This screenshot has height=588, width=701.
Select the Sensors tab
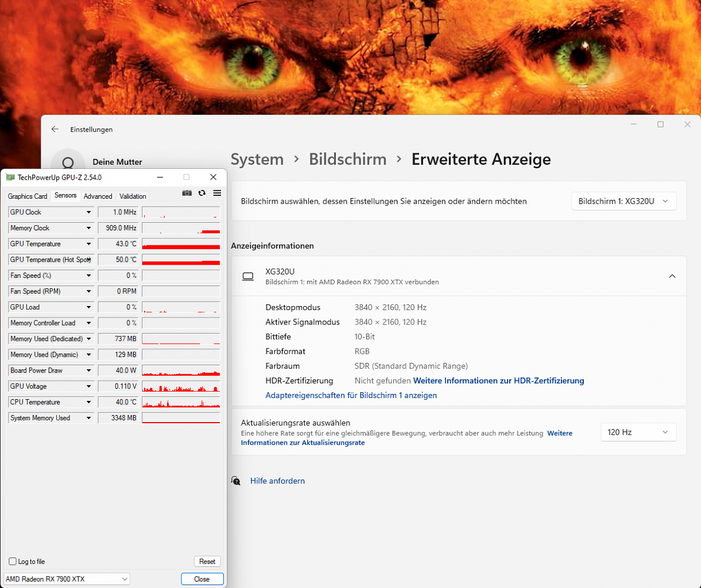click(65, 195)
